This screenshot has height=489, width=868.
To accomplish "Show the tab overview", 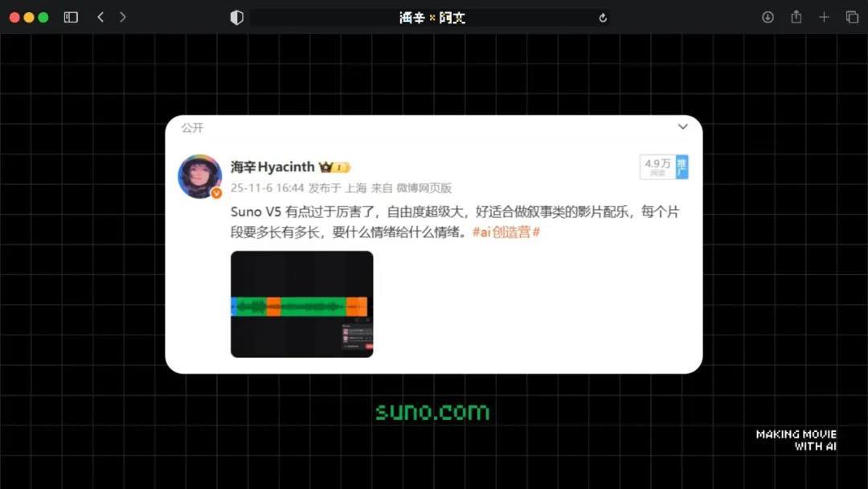I will [x=852, y=17].
